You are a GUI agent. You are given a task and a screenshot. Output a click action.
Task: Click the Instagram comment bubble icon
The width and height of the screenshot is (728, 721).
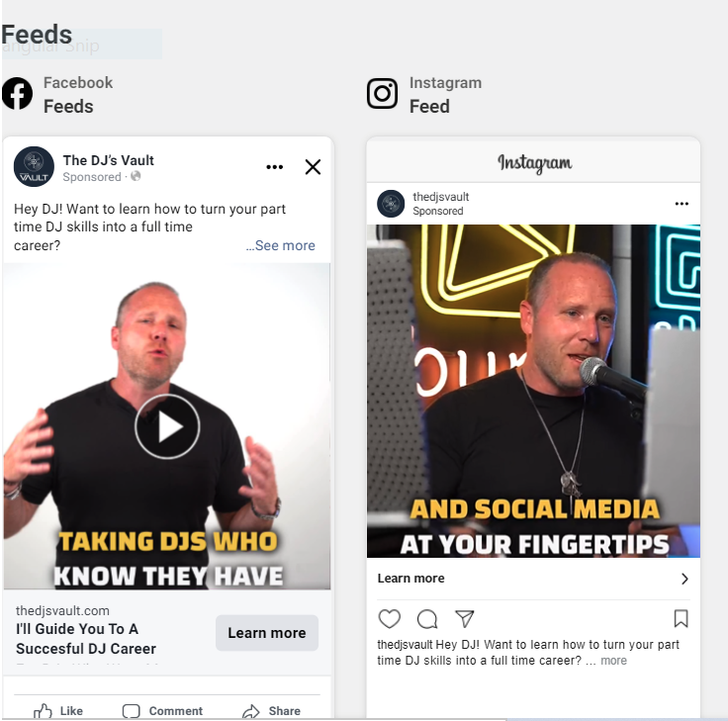tap(427, 619)
